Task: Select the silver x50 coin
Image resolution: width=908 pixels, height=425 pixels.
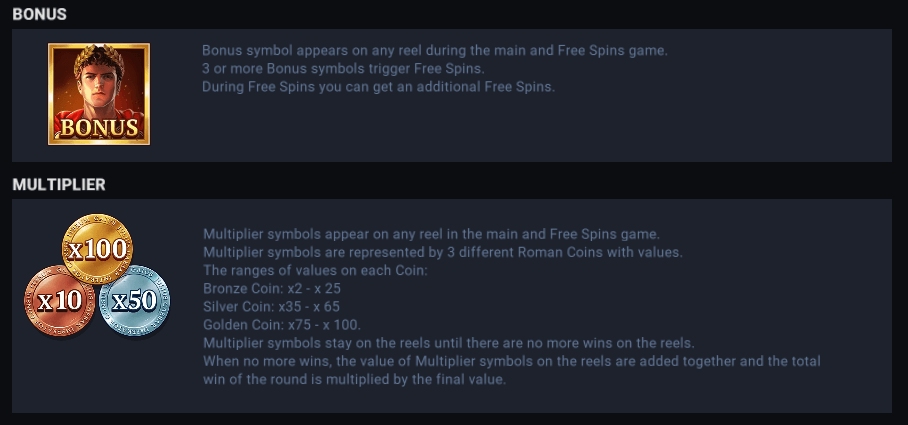Action: tap(134, 300)
